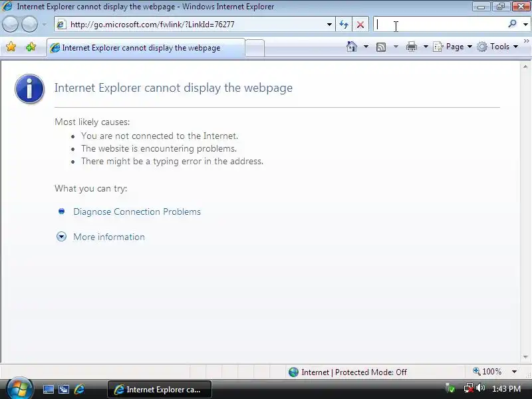
Task: Click the Internet Protected Mode status
Action: point(354,372)
